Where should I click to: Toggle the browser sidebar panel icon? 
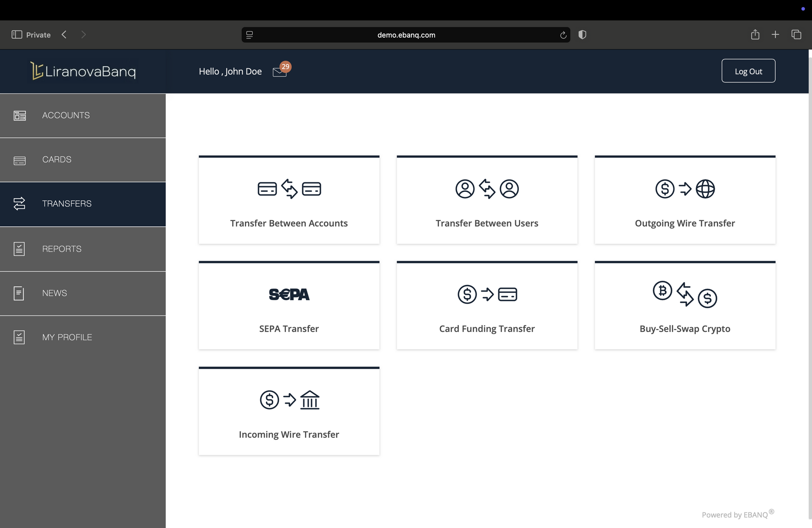click(16, 35)
